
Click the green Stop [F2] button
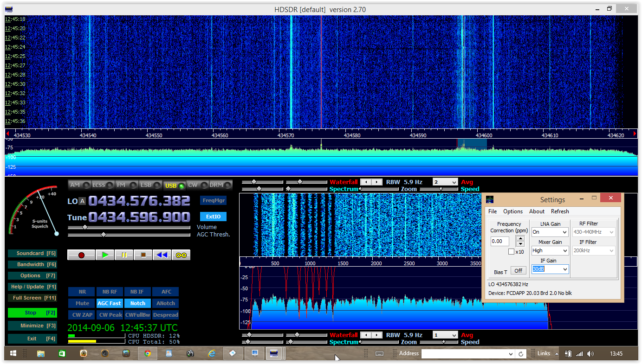click(32, 313)
